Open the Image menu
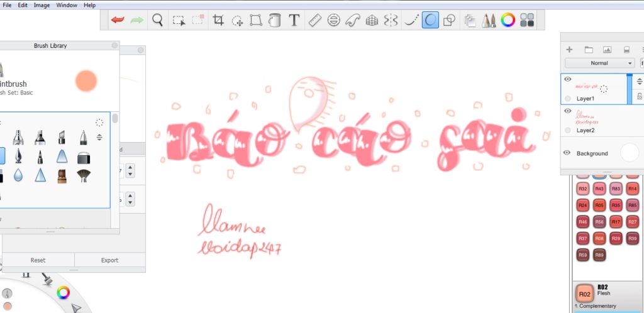This screenshot has width=644, height=313. coord(42,5)
